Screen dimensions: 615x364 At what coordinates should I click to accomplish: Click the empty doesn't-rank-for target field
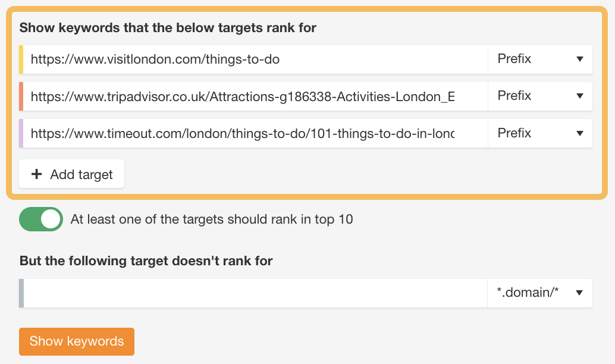[x=256, y=293]
